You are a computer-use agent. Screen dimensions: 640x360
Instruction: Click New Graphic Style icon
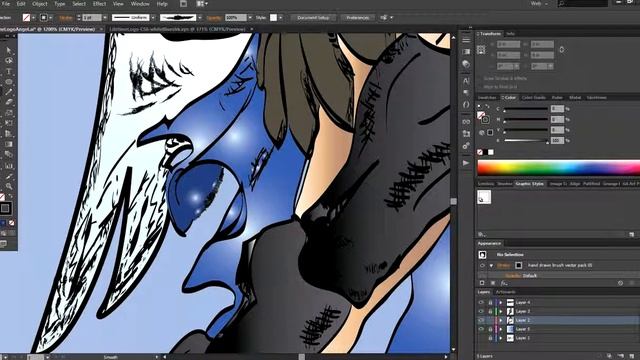click(x=631, y=234)
